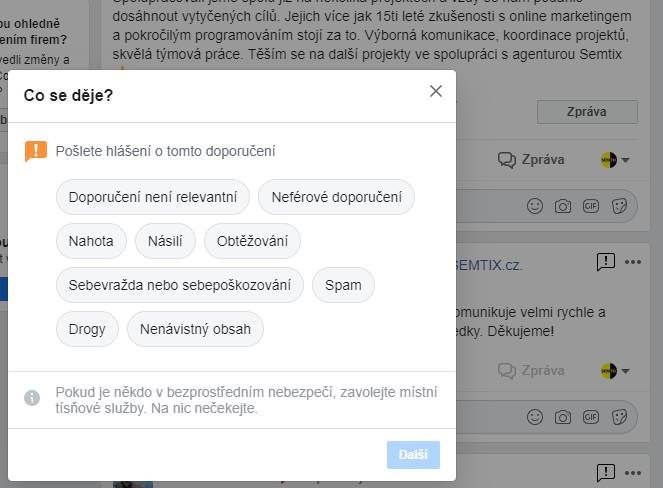The height and width of the screenshot is (488, 663).
Task: Open sticker picker in first comment box
Action: click(x=619, y=206)
